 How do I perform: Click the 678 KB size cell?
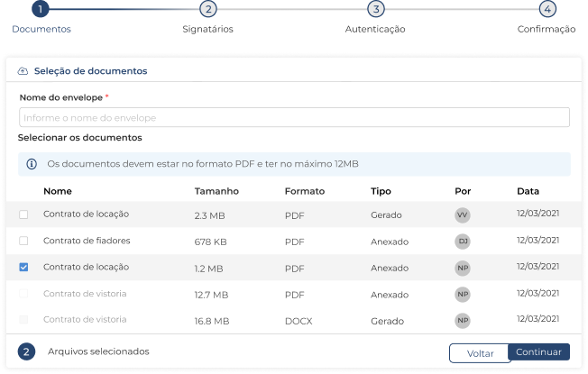[210, 242]
